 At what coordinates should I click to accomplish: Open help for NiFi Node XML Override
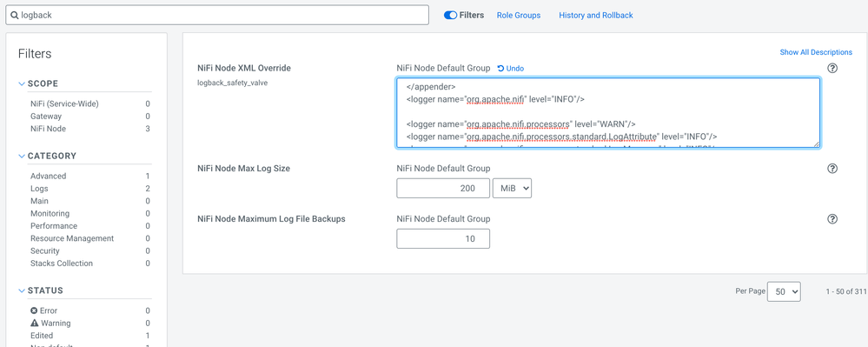pyautogui.click(x=832, y=68)
